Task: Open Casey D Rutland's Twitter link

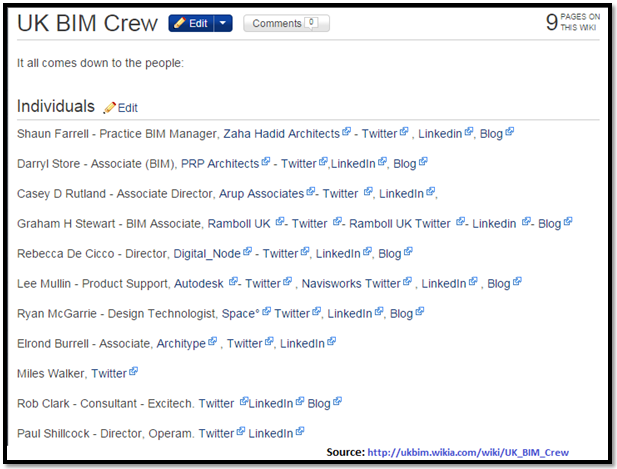Action: point(340,194)
